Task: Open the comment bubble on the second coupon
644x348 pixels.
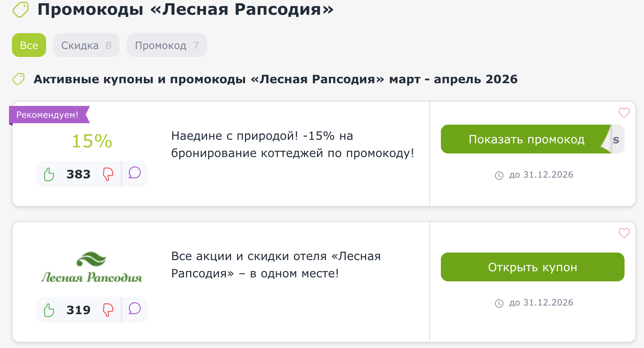Action: [x=134, y=309]
